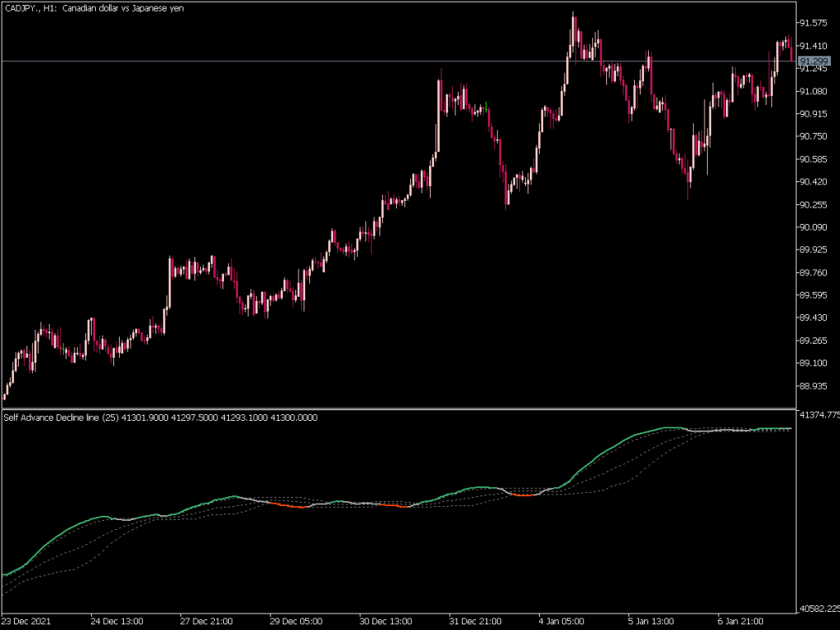840x630 pixels.
Task: Click the highlighted current price tag 91.299
Action: point(815,61)
